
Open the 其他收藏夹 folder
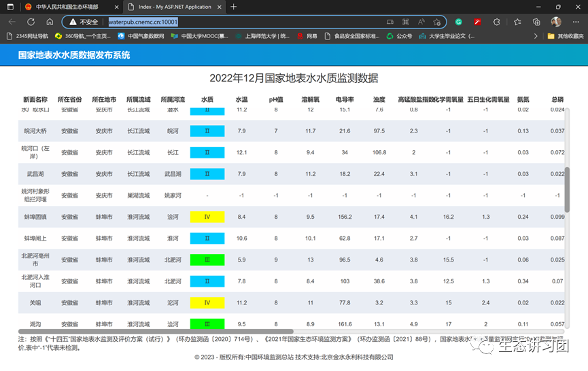tap(566, 36)
